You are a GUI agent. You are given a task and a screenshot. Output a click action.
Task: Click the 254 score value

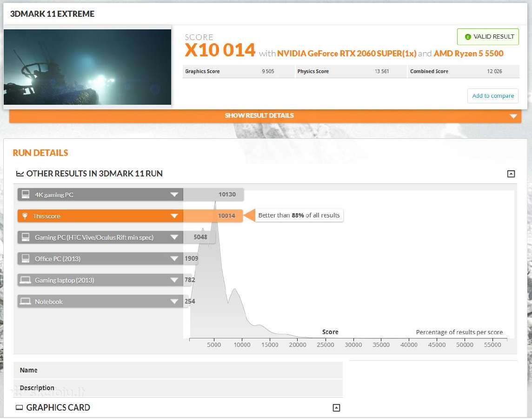190,301
